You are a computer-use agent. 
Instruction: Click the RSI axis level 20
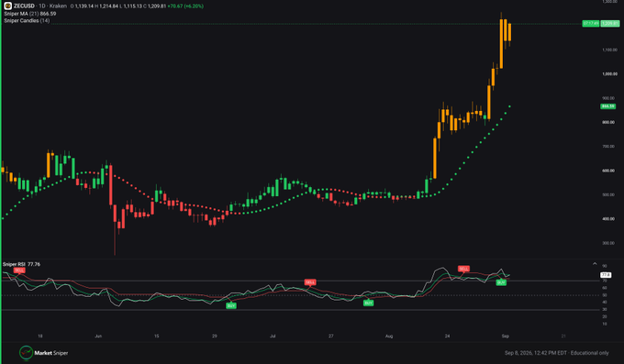pos(605,316)
